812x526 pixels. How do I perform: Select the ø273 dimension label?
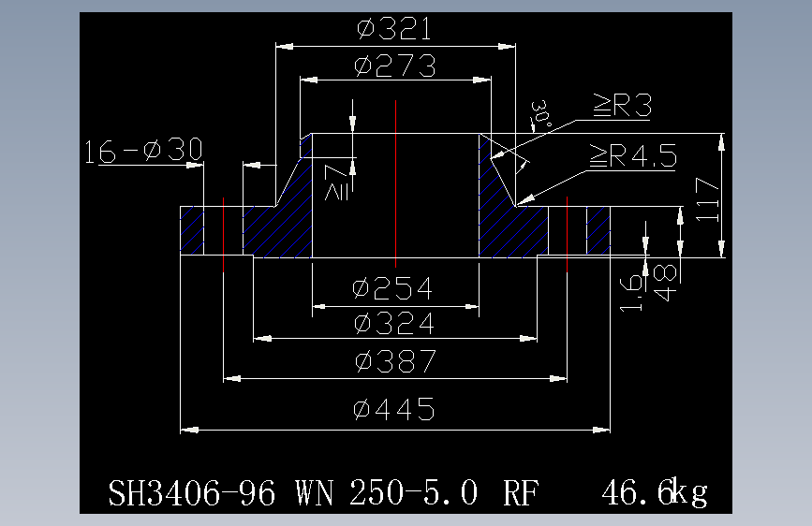click(395, 66)
